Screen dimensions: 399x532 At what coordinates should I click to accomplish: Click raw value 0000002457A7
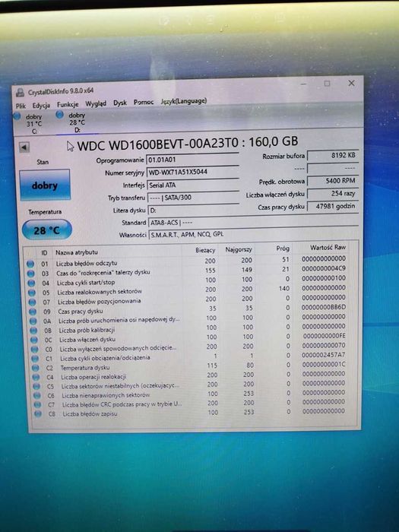(x=323, y=355)
